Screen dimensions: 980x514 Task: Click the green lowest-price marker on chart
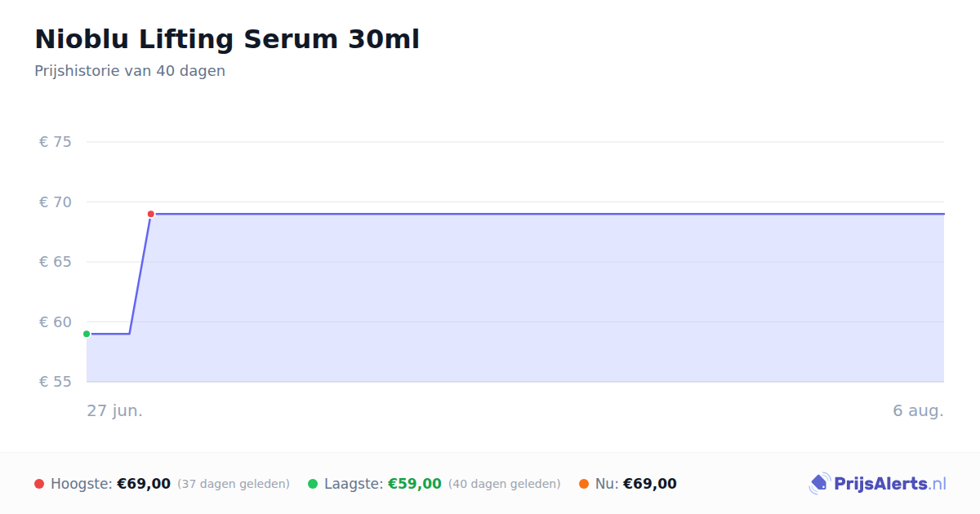point(87,334)
